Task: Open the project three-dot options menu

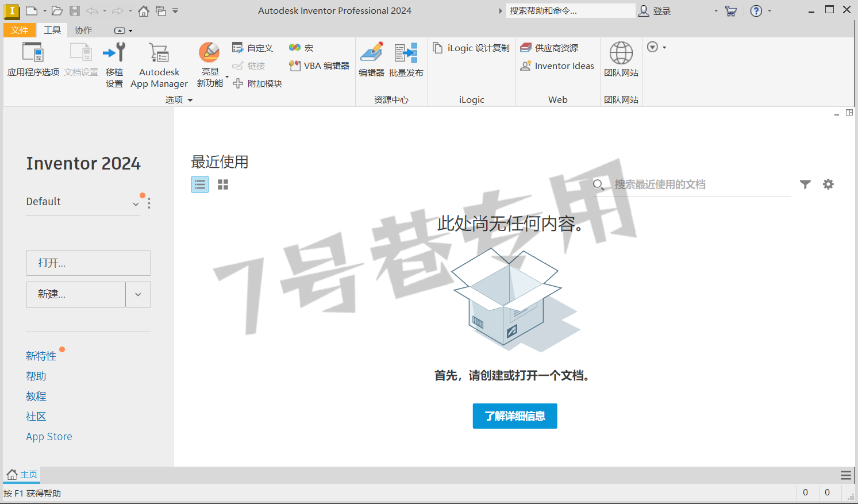Action: (x=149, y=203)
